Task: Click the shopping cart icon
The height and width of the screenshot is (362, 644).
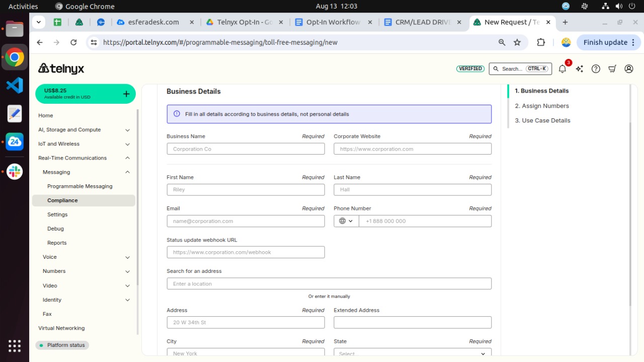Action: point(612,69)
